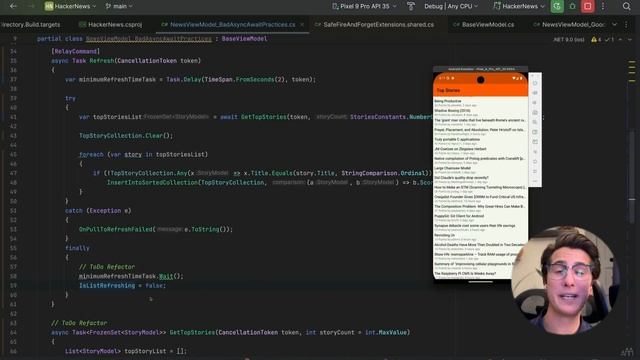Click TopStoryCollection.Clear() on line 43
This screenshot has width=640, height=360.
tap(126, 136)
